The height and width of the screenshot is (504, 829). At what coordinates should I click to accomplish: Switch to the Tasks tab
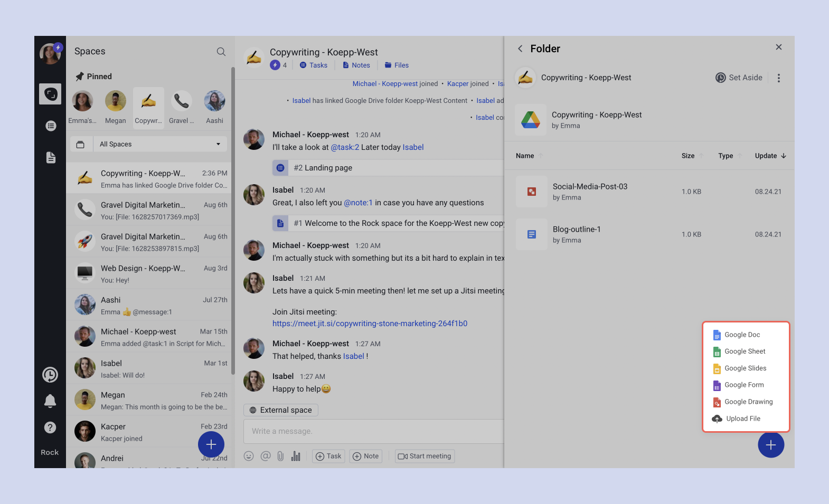click(x=314, y=65)
